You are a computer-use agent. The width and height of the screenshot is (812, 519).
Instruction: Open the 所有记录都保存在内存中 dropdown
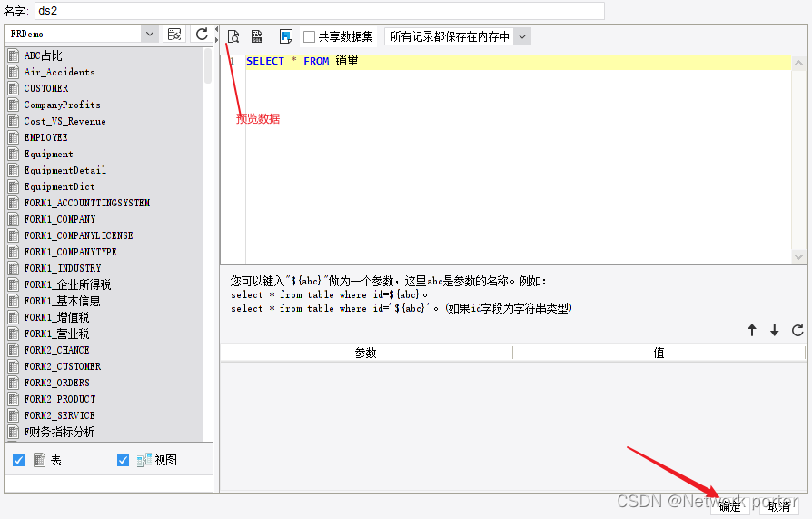click(x=522, y=37)
